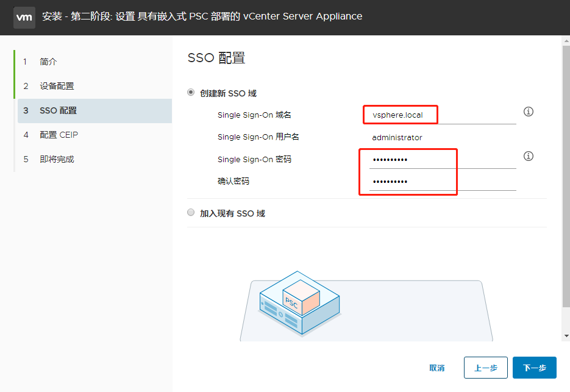Click the vertical scrollbar thumb
The width and height of the screenshot is (570, 392).
[x=566, y=176]
